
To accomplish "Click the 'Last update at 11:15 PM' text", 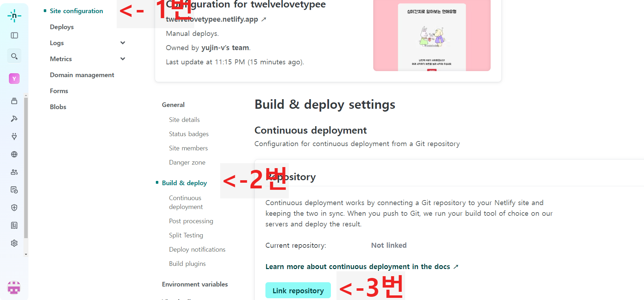I will [x=205, y=62].
